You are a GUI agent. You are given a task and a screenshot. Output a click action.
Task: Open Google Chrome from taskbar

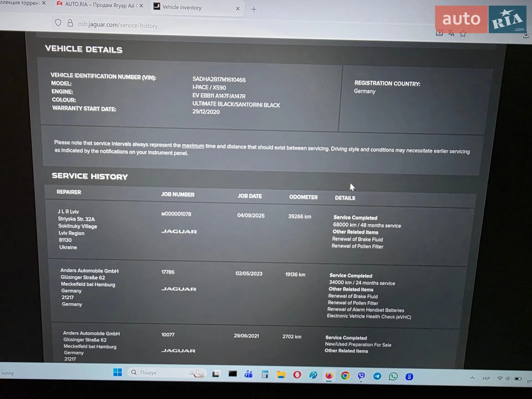coord(345,375)
